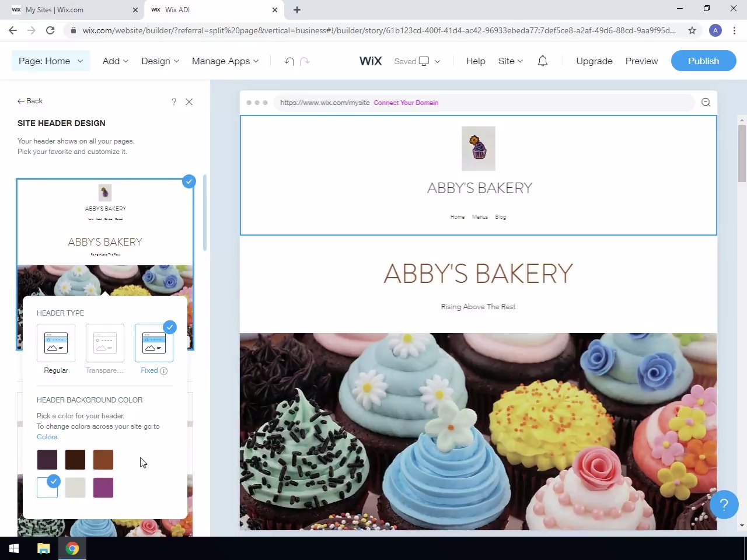Viewport: 747px width, 560px height.
Task: Click Menus in site navigation
Action: click(480, 217)
